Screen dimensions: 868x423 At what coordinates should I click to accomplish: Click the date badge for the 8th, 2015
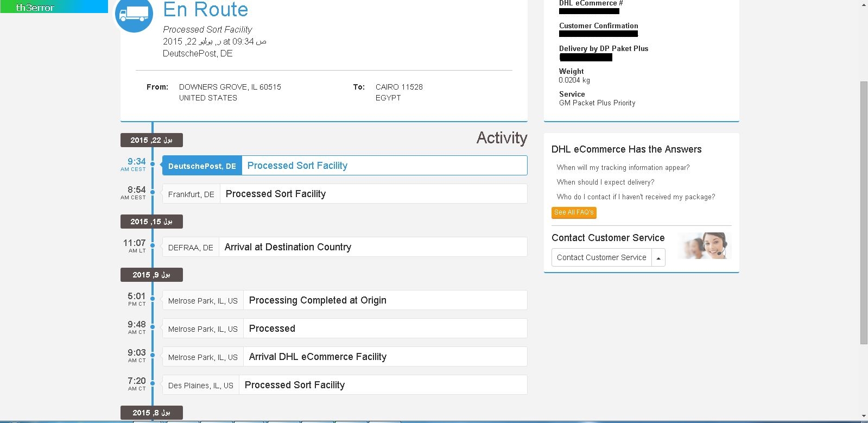tap(151, 413)
